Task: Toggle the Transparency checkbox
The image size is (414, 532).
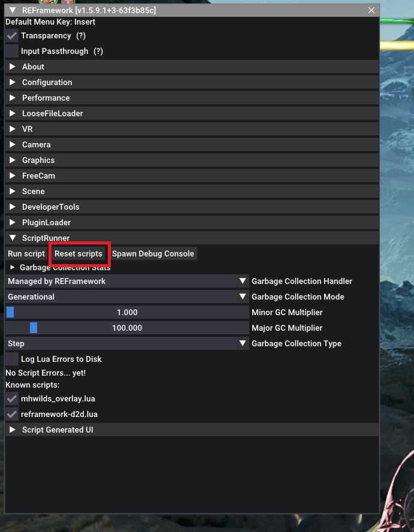Action: (12, 35)
